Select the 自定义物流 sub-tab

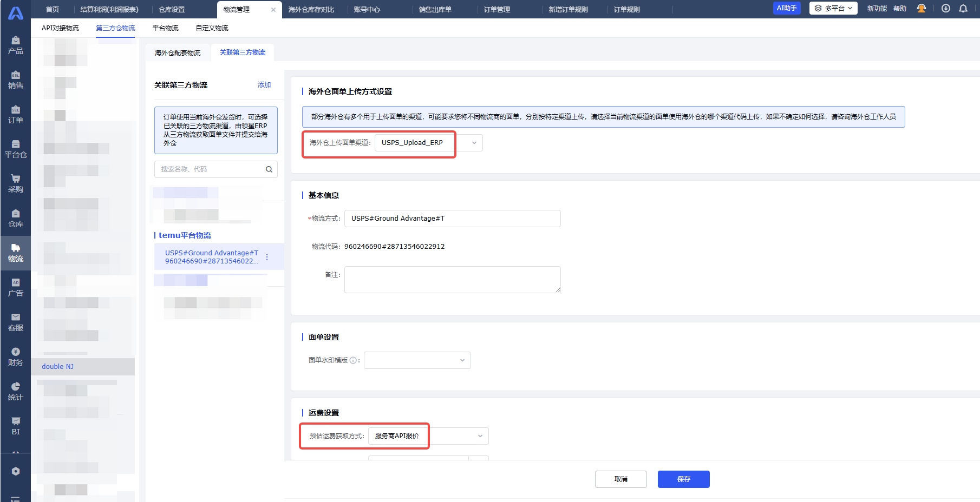tap(212, 28)
